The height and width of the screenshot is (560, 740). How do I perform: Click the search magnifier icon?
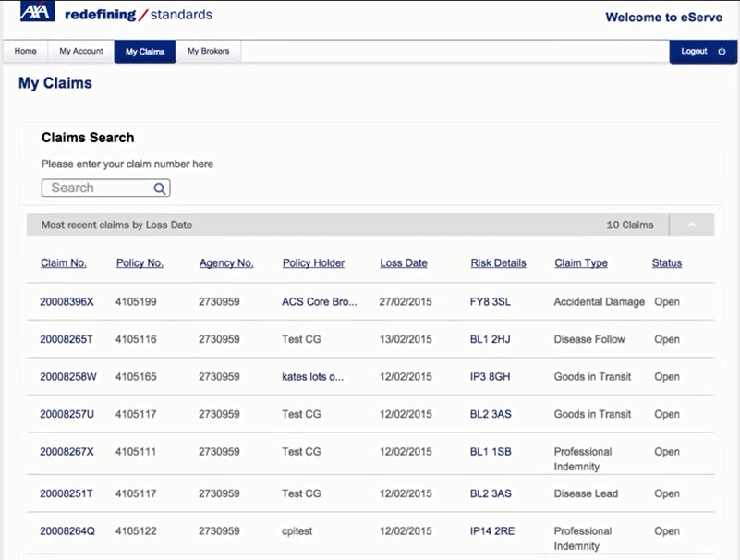[159, 188]
